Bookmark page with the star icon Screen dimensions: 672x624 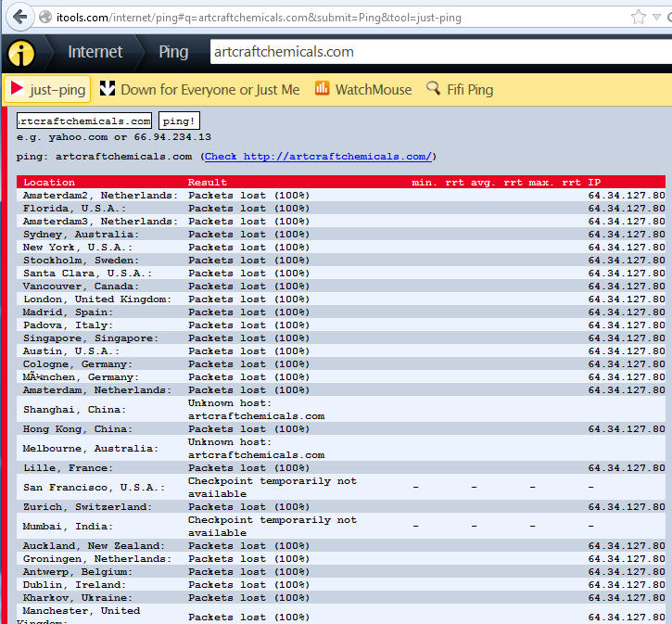click(639, 17)
